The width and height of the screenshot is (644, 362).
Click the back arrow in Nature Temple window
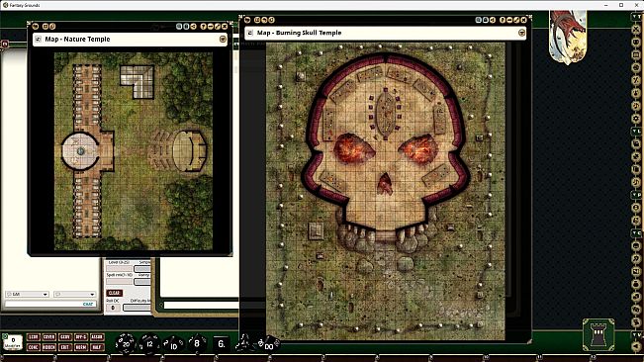pos(36,27)
